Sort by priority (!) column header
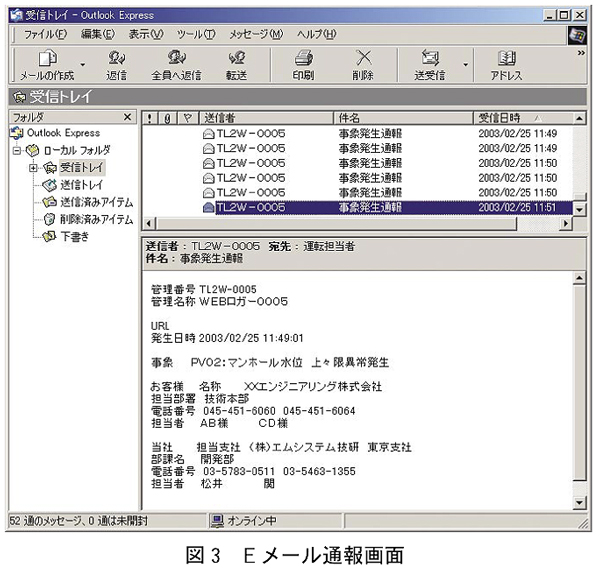Image resolution: width=600 pixels, height=571 pixels. point(150,118)
